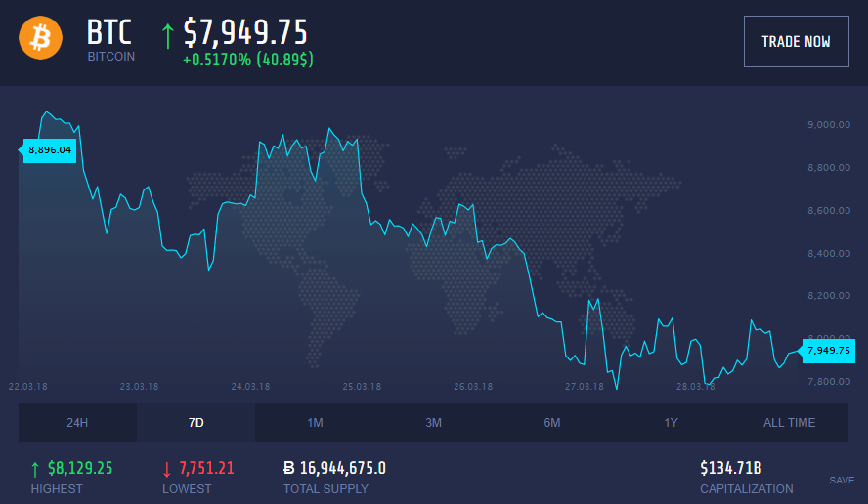Click the 9,000.00 price axis label
Viewport: 868px width, 504px height.
click(x=829, y=124)
